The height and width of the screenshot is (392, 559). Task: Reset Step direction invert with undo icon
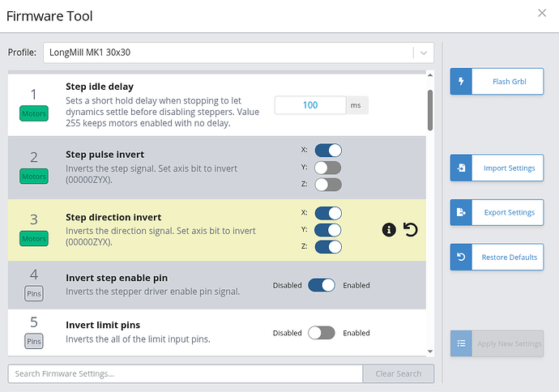click(x=410, y=230)
